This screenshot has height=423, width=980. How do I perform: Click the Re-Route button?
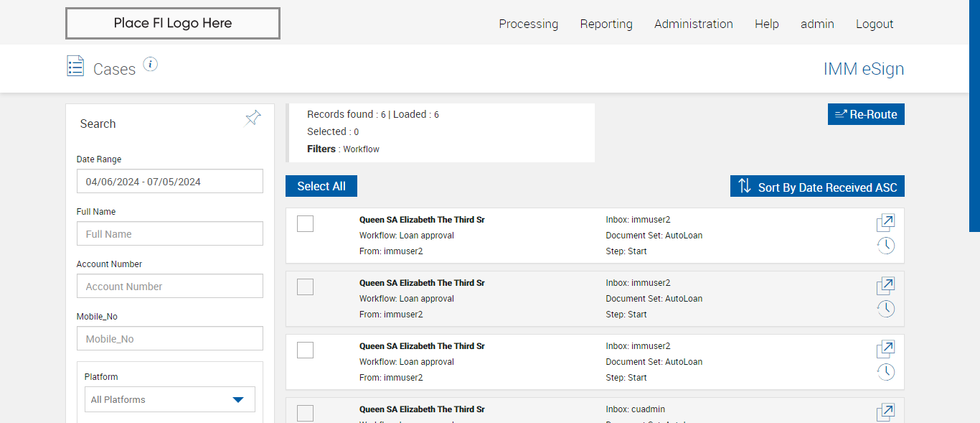click(866, 114)
